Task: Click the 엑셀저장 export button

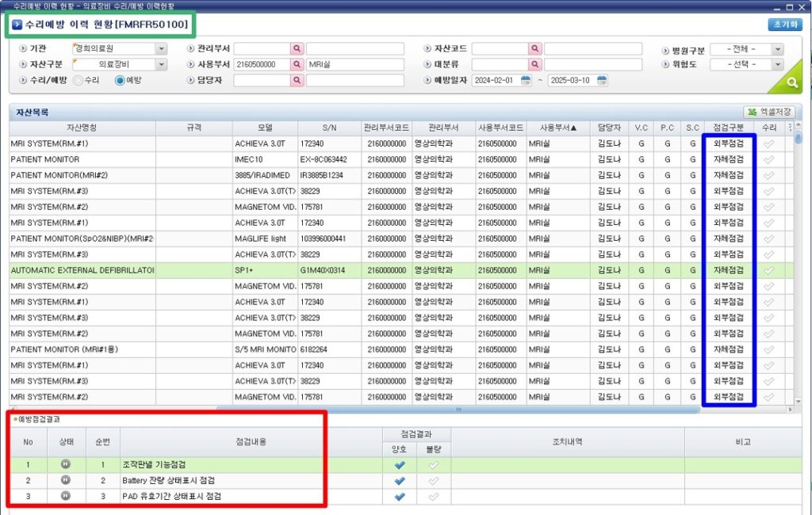Action: pyautogui.click(x=769, y=112)
